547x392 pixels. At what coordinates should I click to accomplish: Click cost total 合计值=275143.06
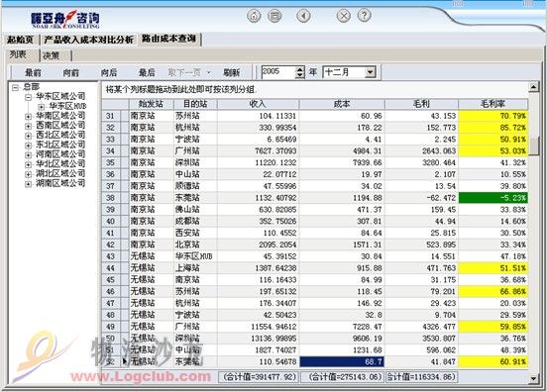(x=342, y=377)
